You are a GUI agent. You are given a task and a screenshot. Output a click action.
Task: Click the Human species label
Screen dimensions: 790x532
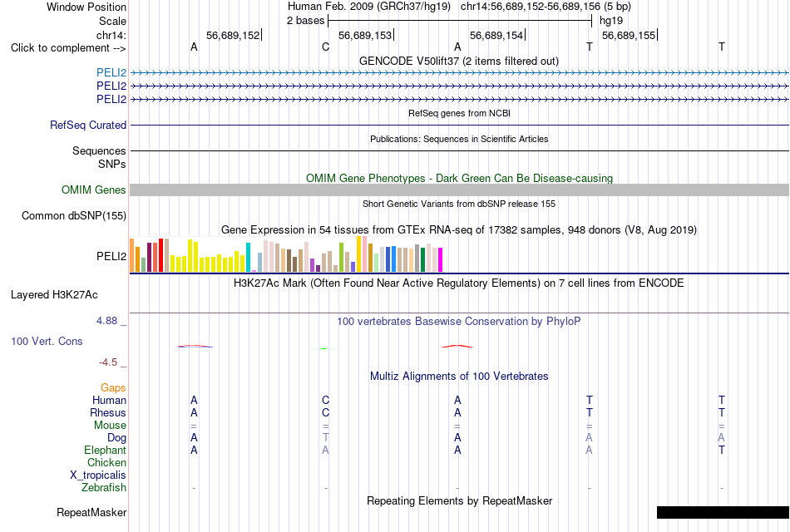109,401
